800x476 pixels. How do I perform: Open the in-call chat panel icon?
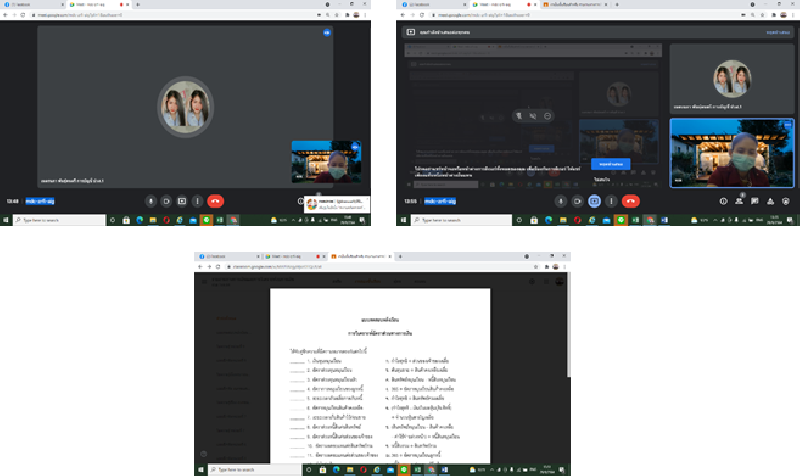[x=754, y=200]
